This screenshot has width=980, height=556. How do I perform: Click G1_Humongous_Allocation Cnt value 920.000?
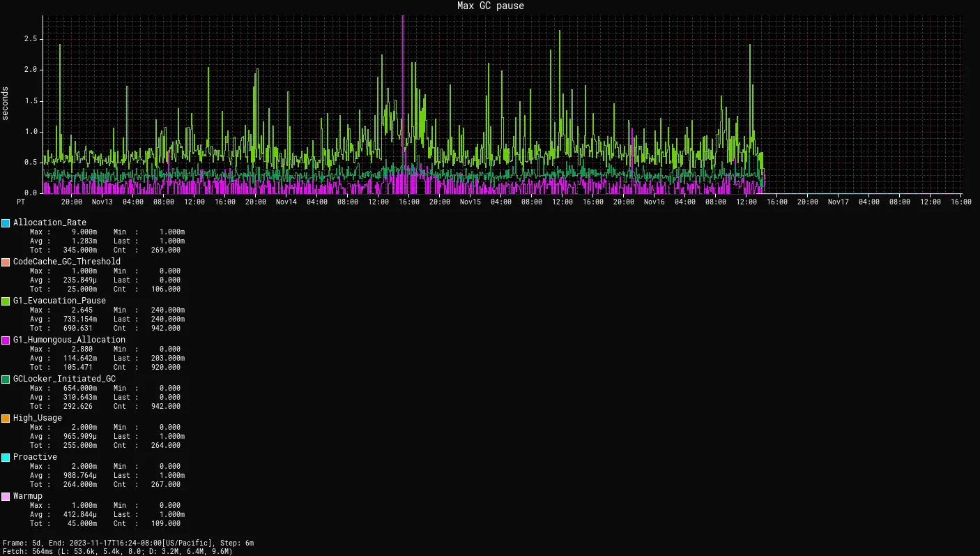[x=166, y=367]
